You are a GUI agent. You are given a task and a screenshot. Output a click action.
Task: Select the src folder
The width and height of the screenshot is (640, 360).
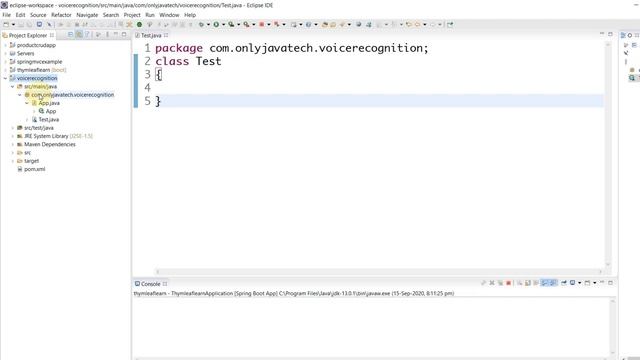(x=27, y=153)
